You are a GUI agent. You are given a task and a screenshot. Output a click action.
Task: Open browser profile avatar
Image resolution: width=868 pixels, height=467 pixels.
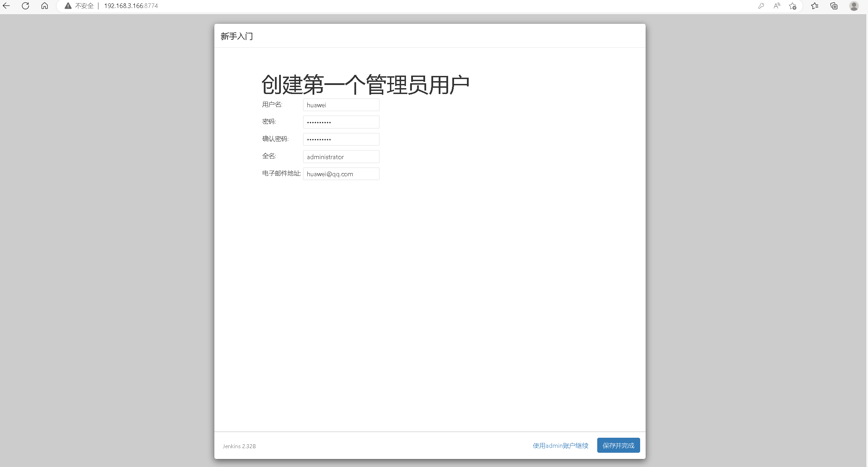click(x=854, y=6)
